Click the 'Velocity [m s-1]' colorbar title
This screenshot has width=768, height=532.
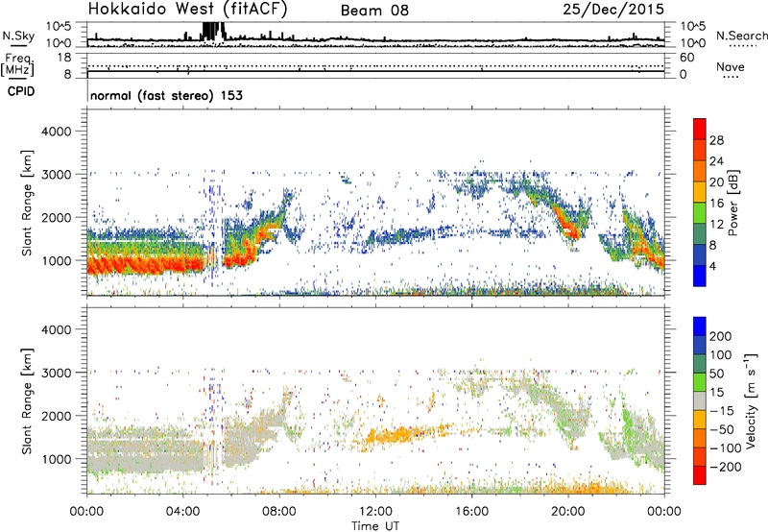[751, 400]
